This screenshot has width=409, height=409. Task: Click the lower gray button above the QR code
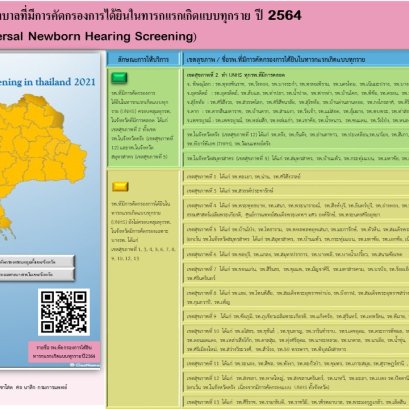pos(37,274)
